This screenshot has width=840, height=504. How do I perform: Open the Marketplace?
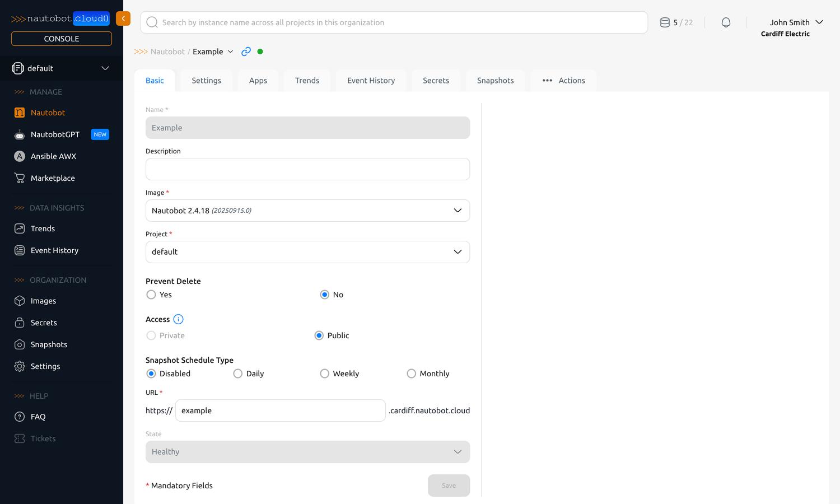pos(53,178)
